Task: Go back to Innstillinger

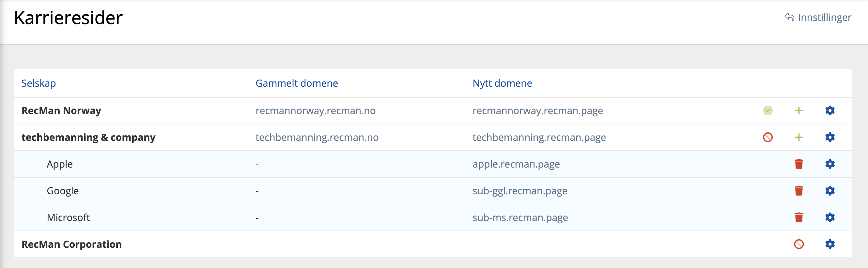Action: (x=818, y=18)
